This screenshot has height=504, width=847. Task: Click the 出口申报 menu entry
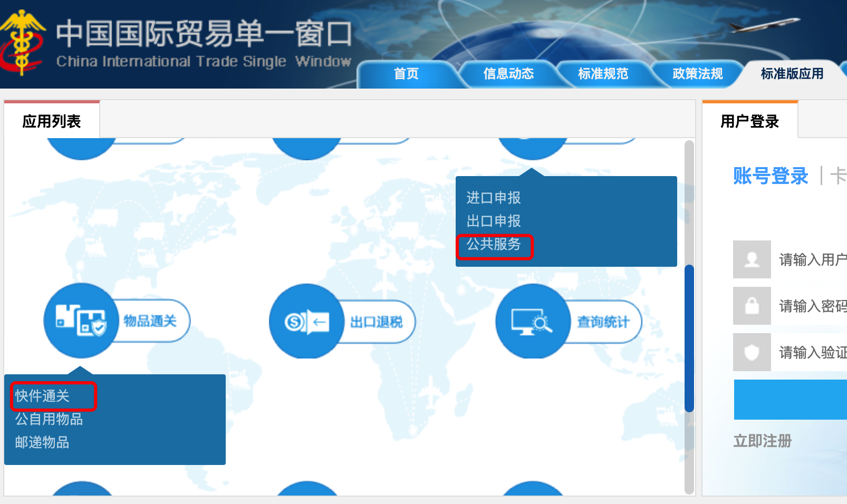(x=494, y=221)
